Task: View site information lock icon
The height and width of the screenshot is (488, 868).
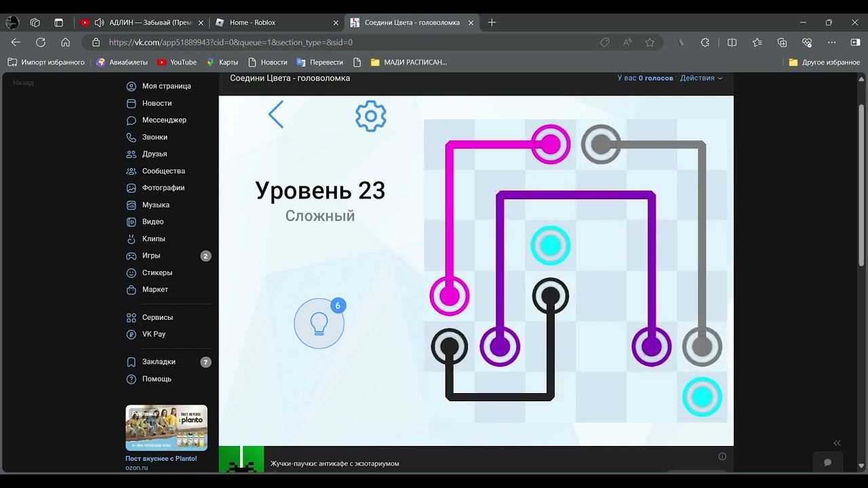Action: (96, 42)
